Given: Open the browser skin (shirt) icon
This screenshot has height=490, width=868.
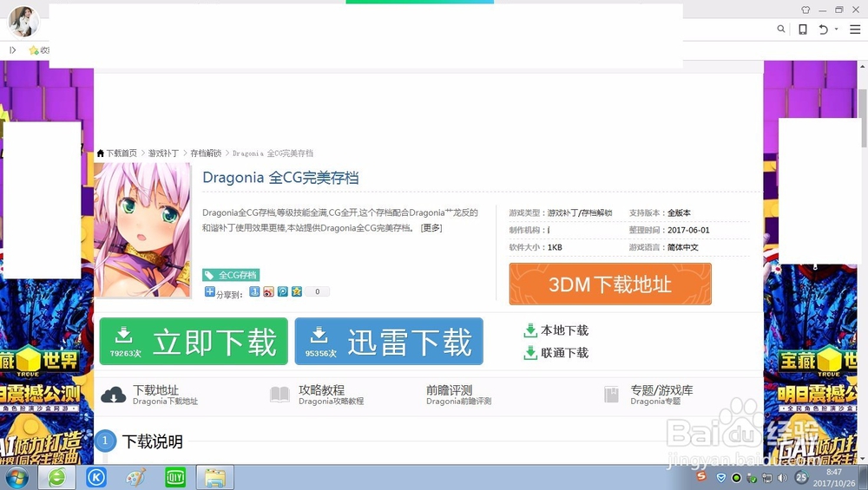Looking at the screenshot, I should [806, 10].
